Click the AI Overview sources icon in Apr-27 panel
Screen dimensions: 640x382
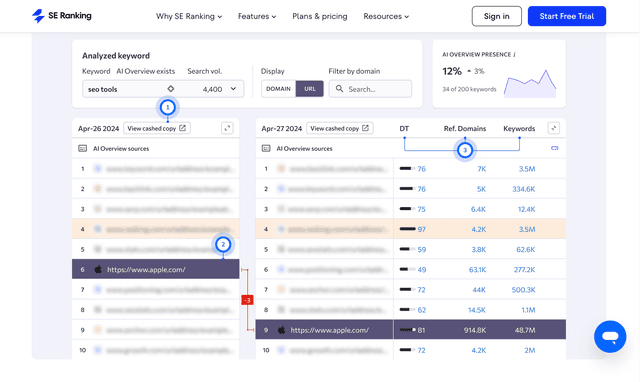(x=266, y=149)
